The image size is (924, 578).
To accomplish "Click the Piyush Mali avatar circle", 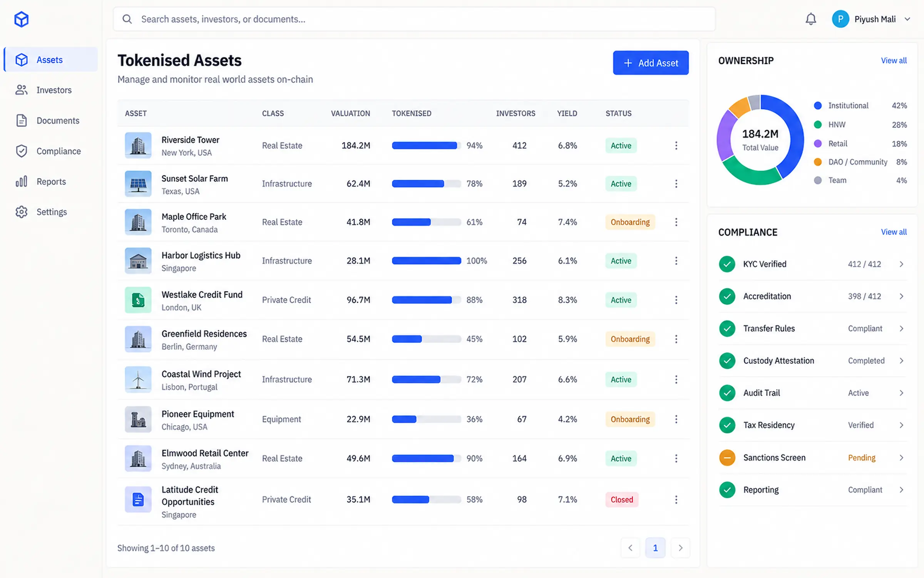I will [840, 19].
